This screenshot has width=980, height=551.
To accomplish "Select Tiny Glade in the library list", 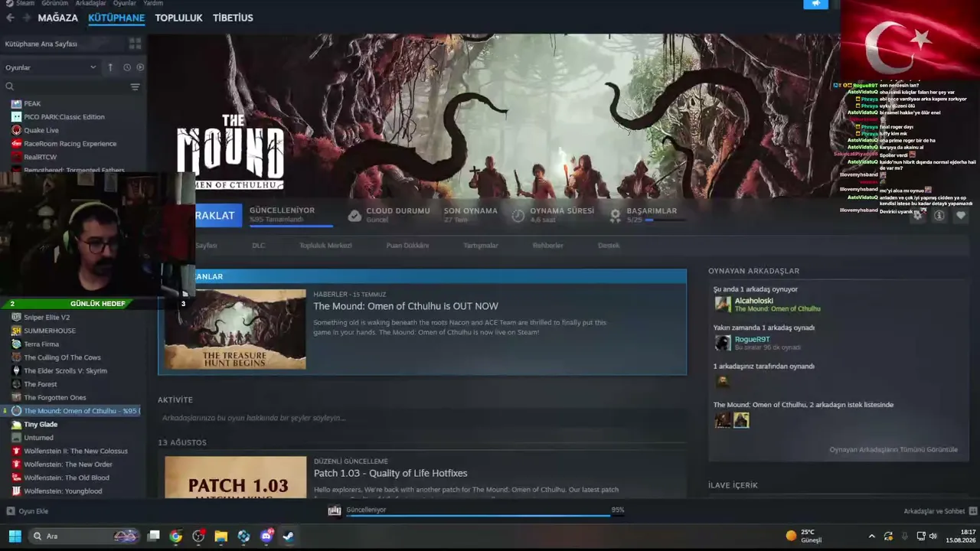I will 41,424.
